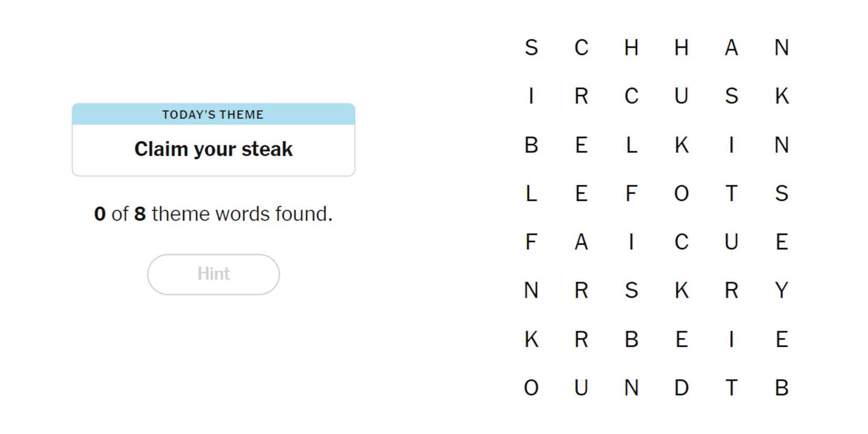Click the theme words found counter text
Image resolution: width=868 pixels, height=434 pixels.
(213, 214)
